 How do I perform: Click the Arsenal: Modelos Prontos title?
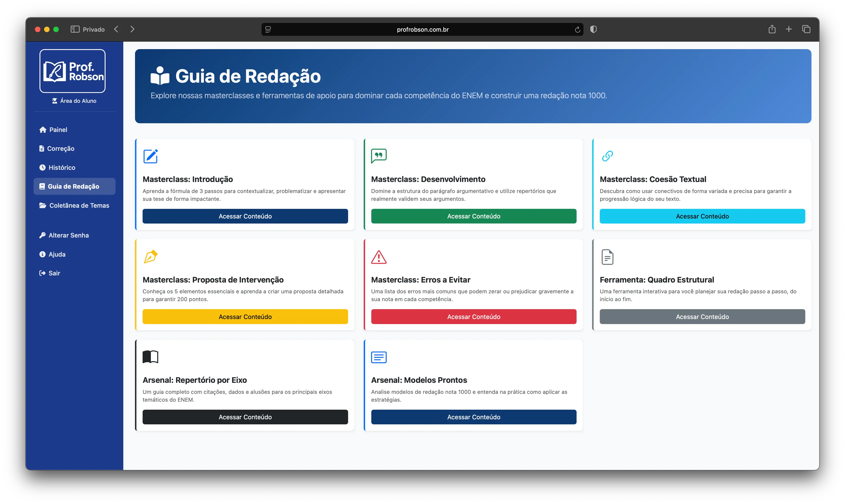419,380
